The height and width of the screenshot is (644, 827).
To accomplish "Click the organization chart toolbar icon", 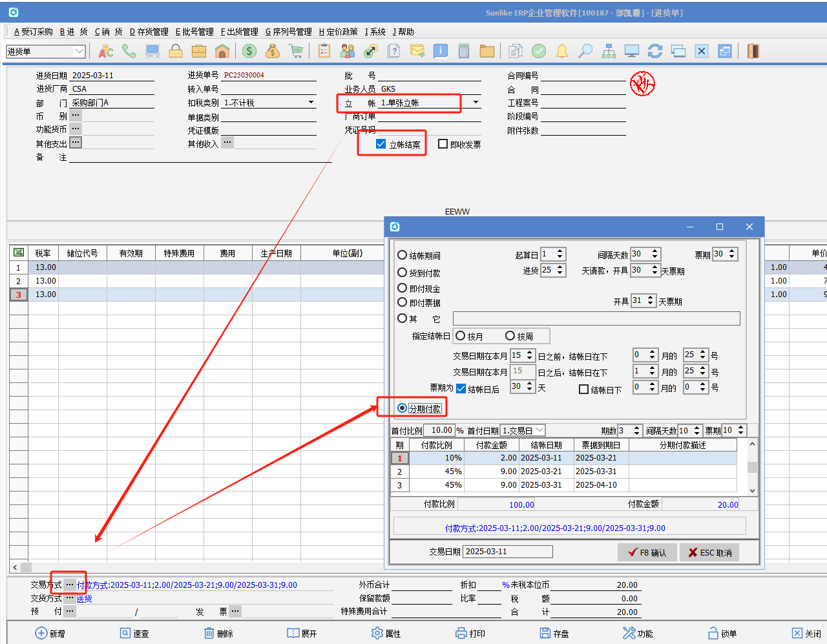I will tap(609, 51).
